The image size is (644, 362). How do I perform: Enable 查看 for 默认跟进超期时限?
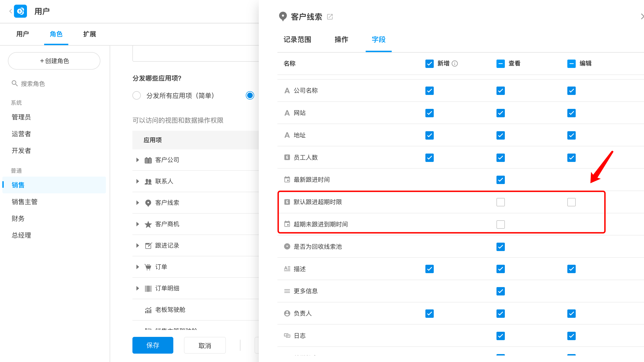(500, 202)
